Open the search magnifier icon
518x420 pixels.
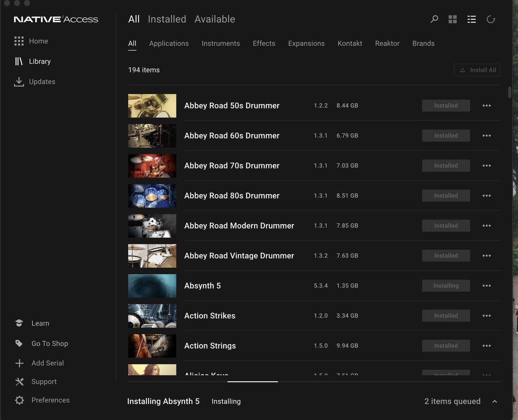(434, 19)
